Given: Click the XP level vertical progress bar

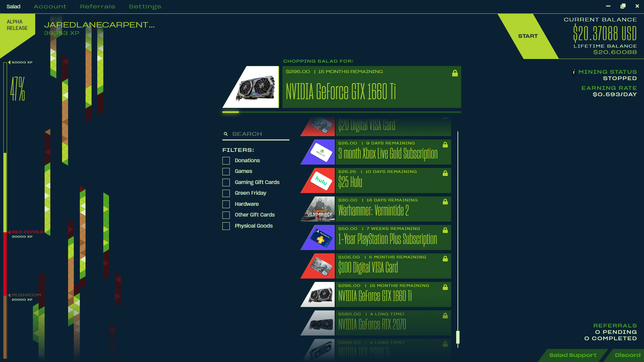Looking at the screenshot, I should pyautogui.click(x=5, y=210).
